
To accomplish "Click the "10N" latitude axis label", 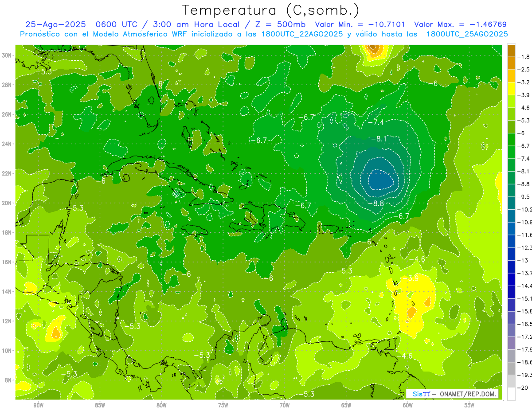I will pyautogui.click(x=8, y=351).
